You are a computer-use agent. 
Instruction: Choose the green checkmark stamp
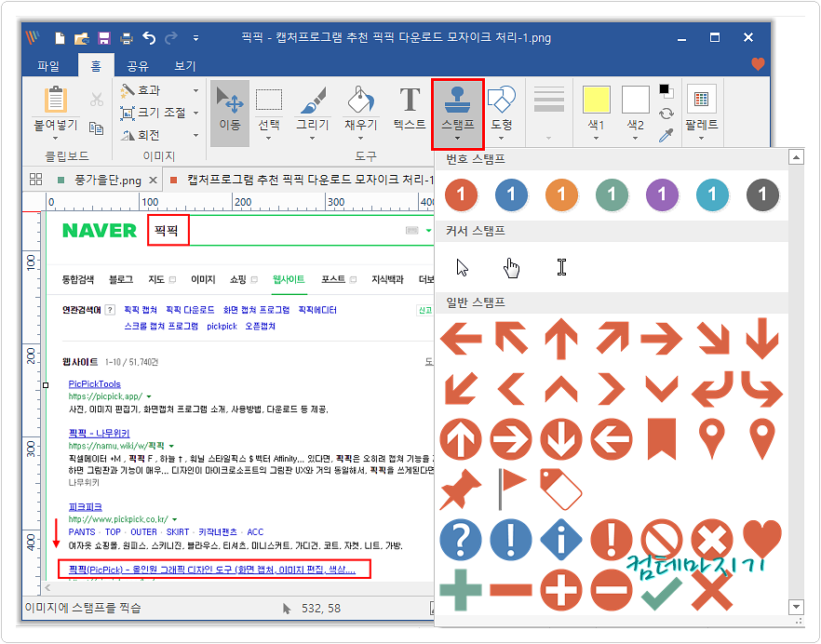pyautogui.click(x=662, y=593)
